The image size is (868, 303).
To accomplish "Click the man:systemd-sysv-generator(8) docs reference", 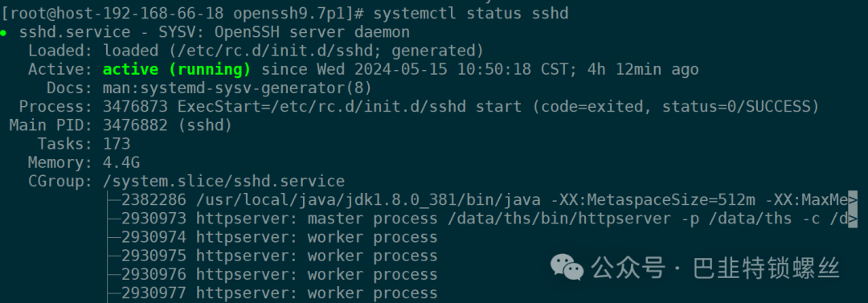I will [237, 88].
